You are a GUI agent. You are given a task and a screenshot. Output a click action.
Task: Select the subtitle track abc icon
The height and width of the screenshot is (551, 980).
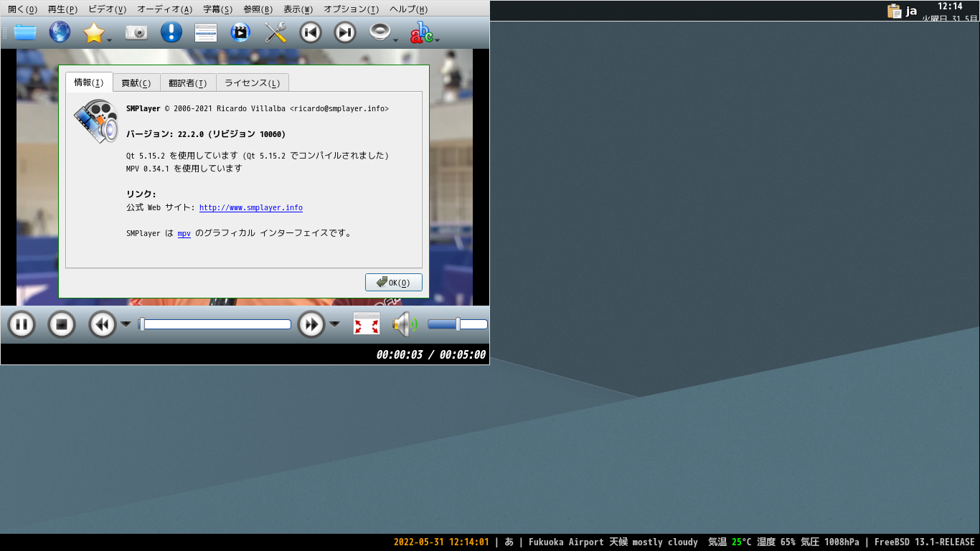(422, 32)
